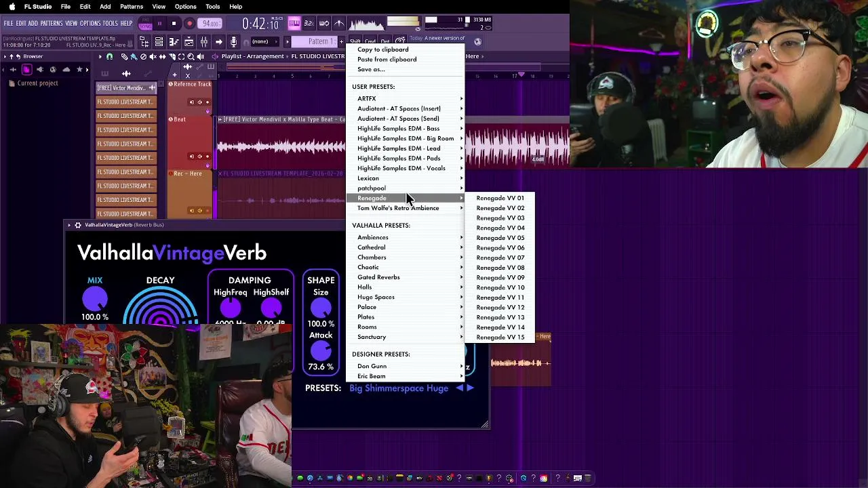Toggle the Rec - Here track mute
Screen dimensions: 868x488
(200, 211)
